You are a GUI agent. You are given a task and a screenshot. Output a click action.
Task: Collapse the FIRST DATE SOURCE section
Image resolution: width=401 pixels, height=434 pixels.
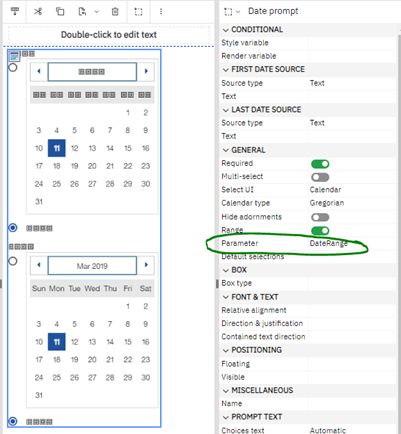point(226,70)
